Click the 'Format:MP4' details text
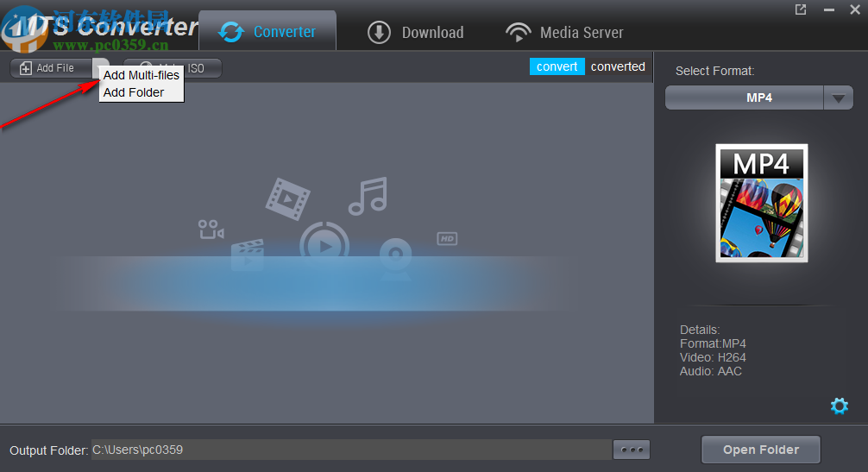 (x=713, y=343)
